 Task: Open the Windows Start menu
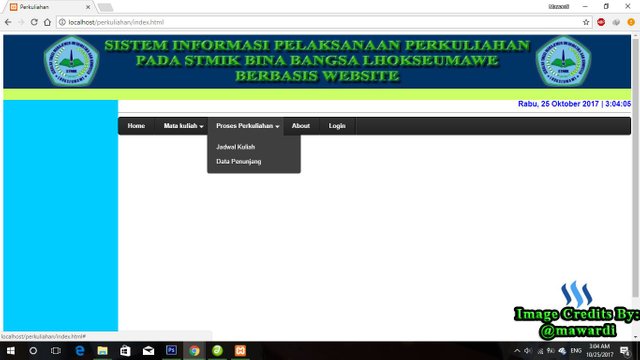click(11, 351)
